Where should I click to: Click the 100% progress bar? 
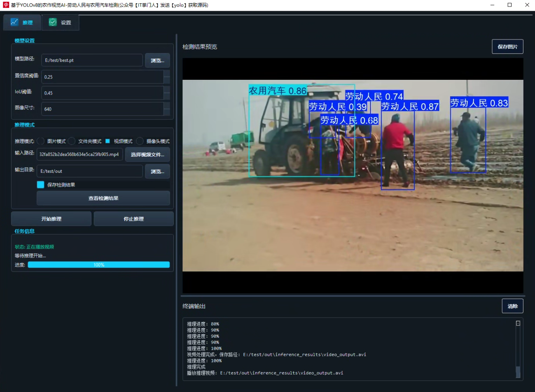tap(99, 265)
